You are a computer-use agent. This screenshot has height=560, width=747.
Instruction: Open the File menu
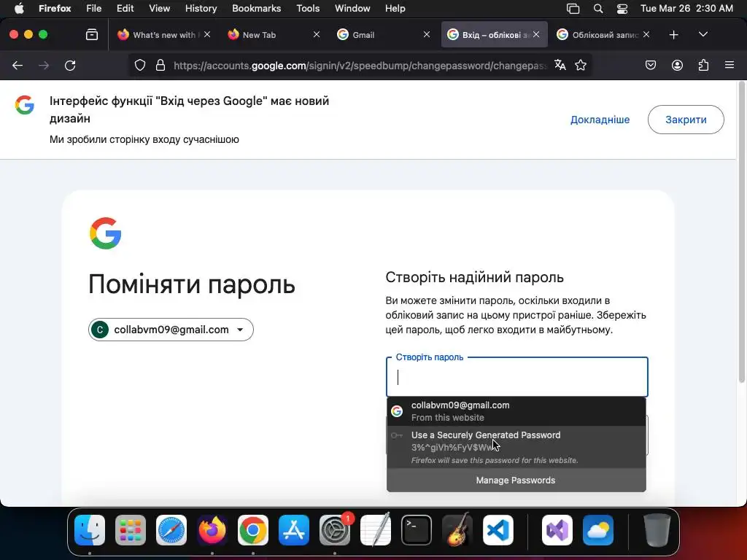[94, 9]
